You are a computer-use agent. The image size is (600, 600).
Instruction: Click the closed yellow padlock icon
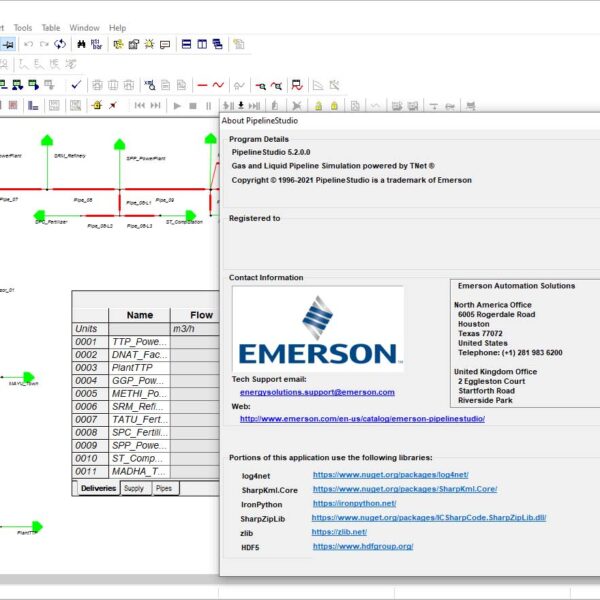(x=334, y=106)
